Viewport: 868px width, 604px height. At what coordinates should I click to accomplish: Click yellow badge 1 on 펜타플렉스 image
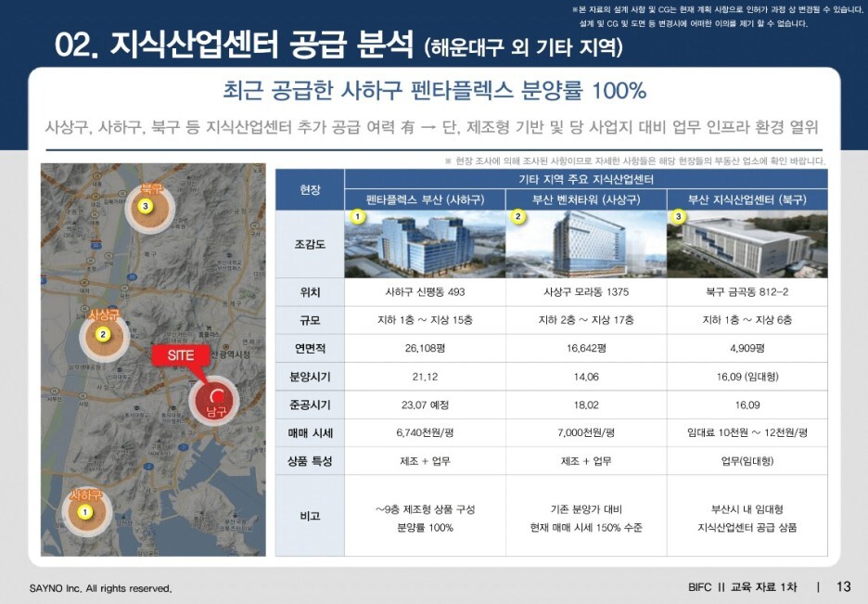(357, 216)
